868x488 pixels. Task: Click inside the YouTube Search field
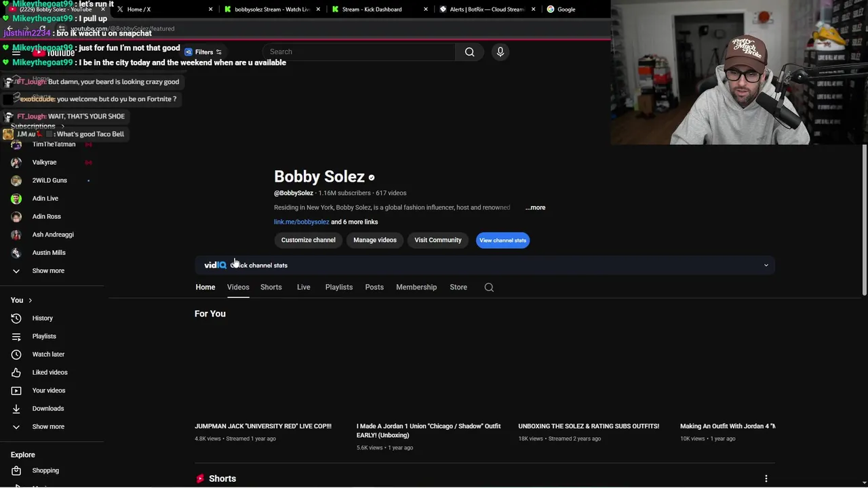point(359,52)
